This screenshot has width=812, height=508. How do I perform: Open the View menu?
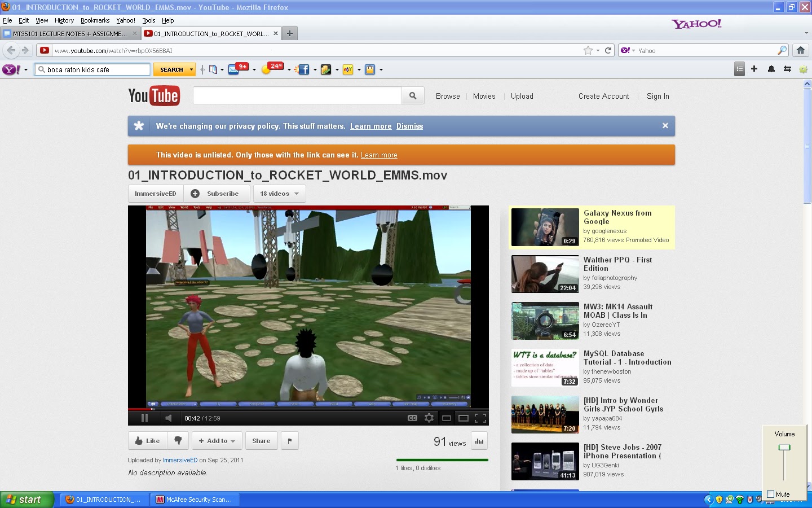(42, 20)
